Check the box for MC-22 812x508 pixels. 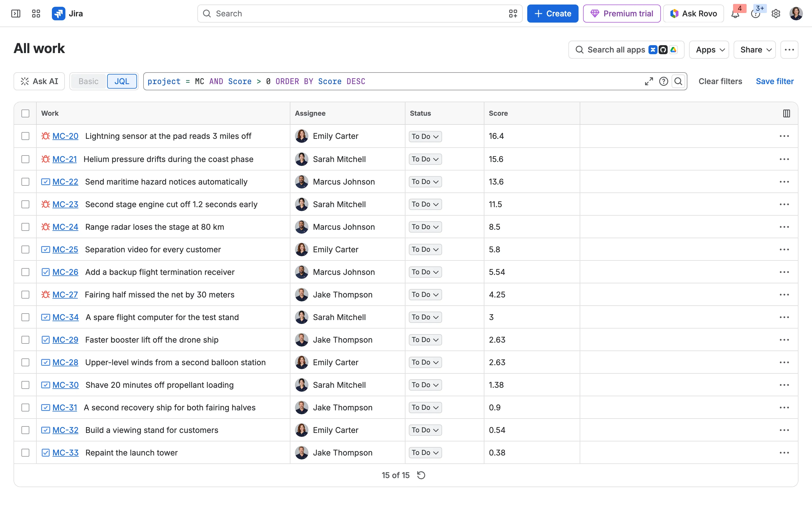[x=25, y=182]
